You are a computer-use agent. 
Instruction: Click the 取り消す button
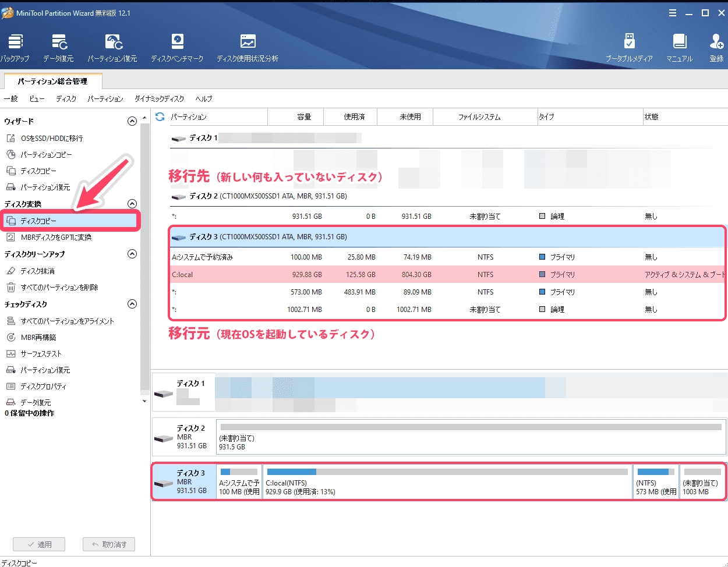coord(109,544)
